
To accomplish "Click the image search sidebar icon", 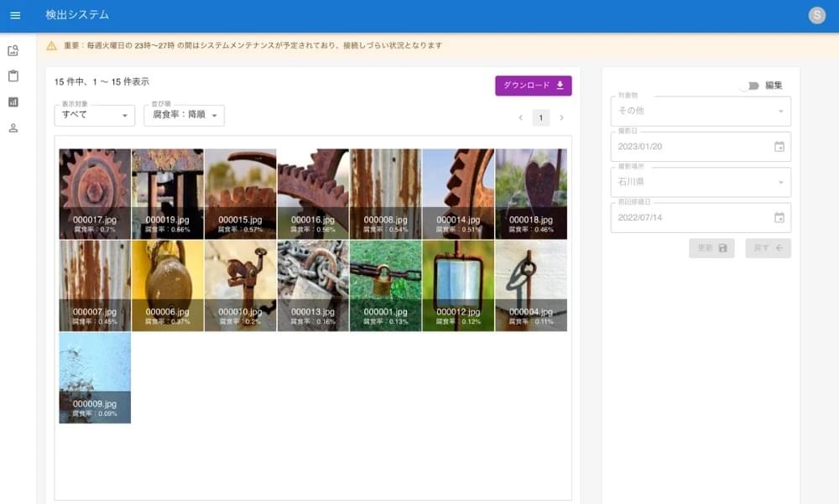I will pyautogui.click(x=13, y=50).
